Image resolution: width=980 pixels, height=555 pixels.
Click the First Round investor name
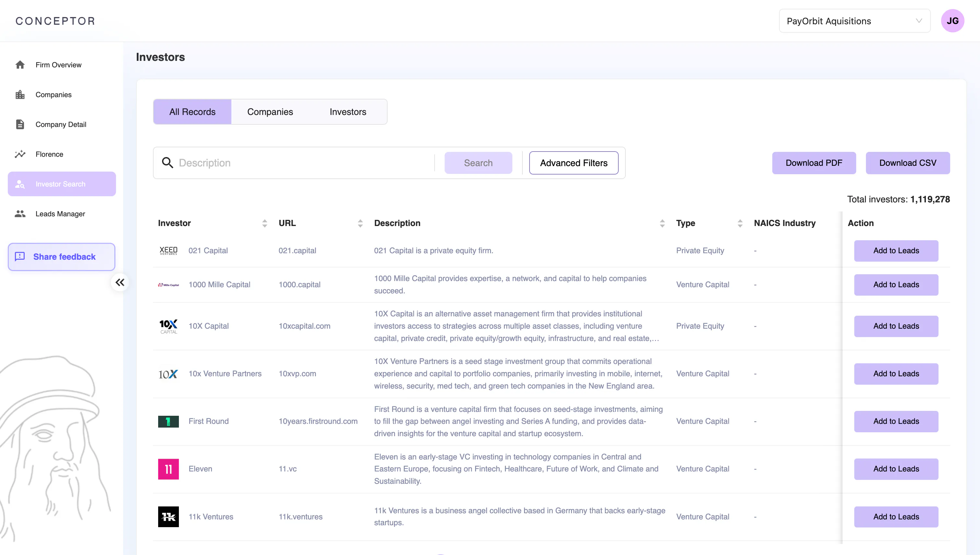(x=209, y=422)
